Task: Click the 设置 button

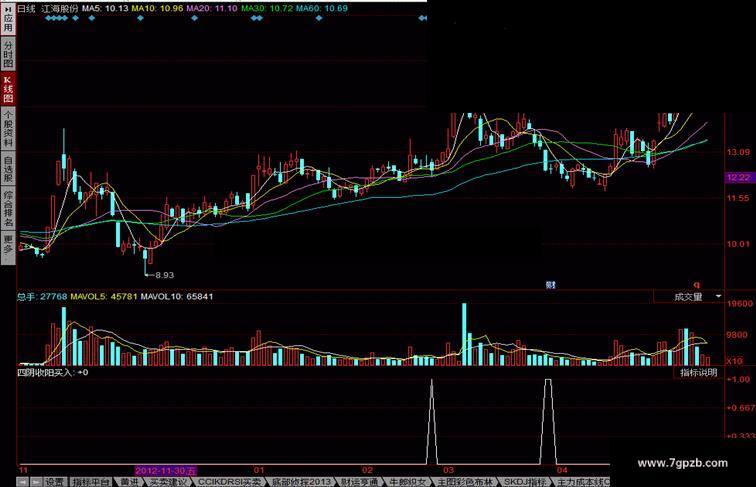Action: [x=54, y=482]
